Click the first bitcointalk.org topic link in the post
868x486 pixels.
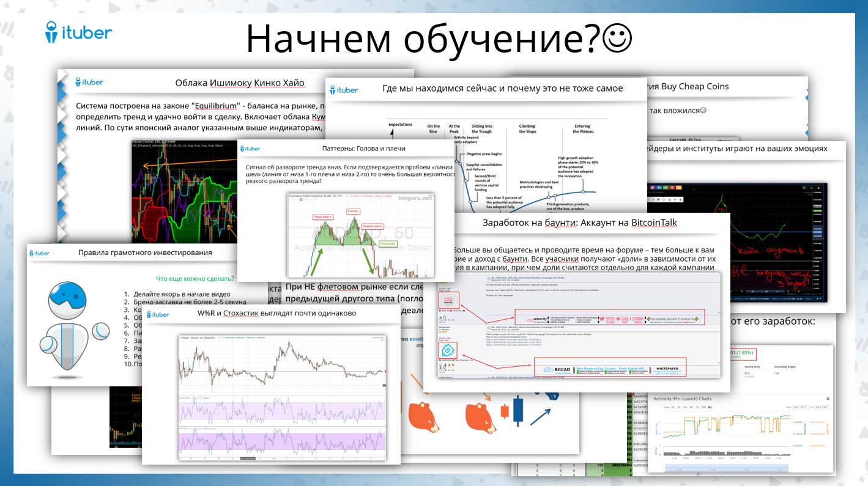pos(514,339)
